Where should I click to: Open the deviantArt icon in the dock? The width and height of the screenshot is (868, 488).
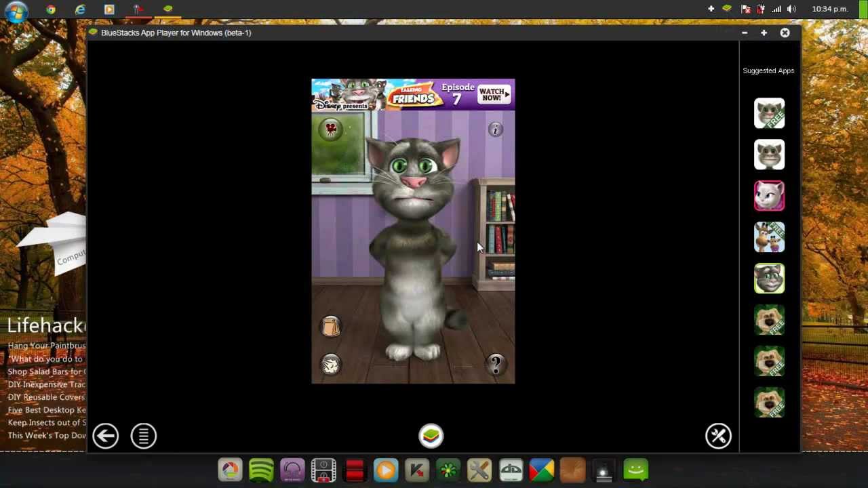[511, 470]
